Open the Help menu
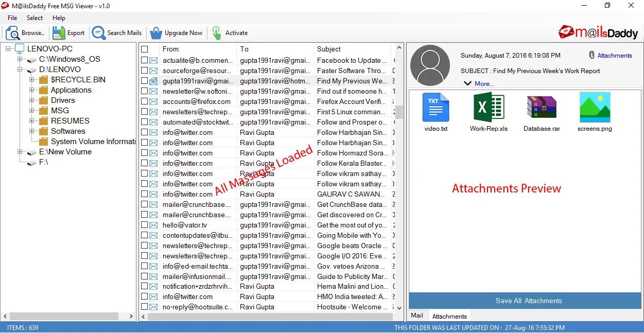644x333 pixels. pyautogui.click(x=59, y=18)
